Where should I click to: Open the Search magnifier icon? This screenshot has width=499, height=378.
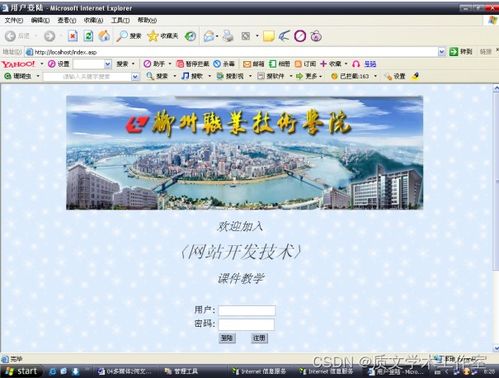click(x=122, y=36)
